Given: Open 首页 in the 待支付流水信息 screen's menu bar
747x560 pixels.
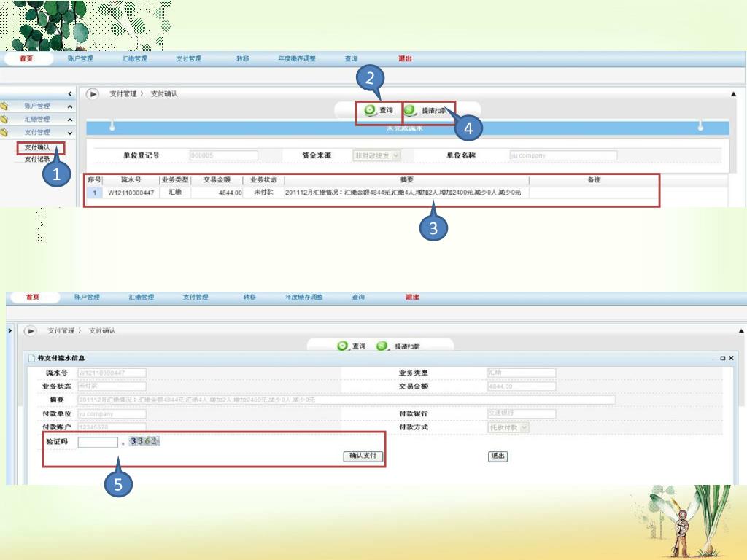Looking at the screenshot, I should point(33,297).
